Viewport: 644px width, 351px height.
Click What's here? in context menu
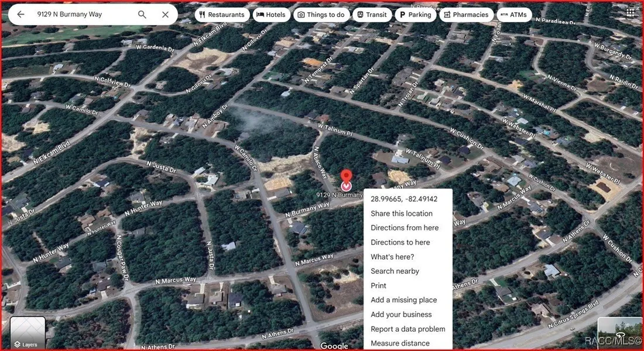click(392, 257)
